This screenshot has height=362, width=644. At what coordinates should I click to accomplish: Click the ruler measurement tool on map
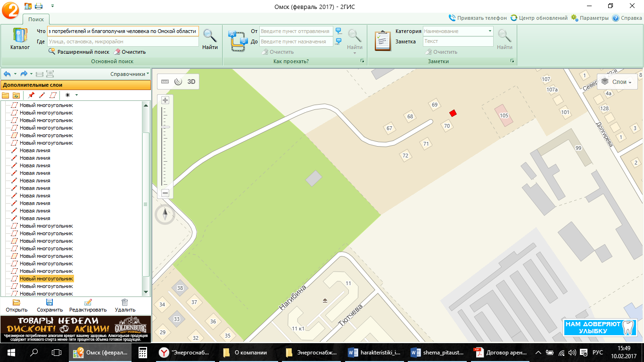[165, 82]
